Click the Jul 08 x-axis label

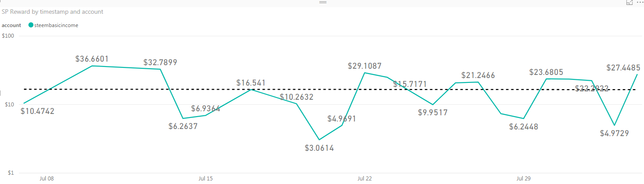click(47, 178)
